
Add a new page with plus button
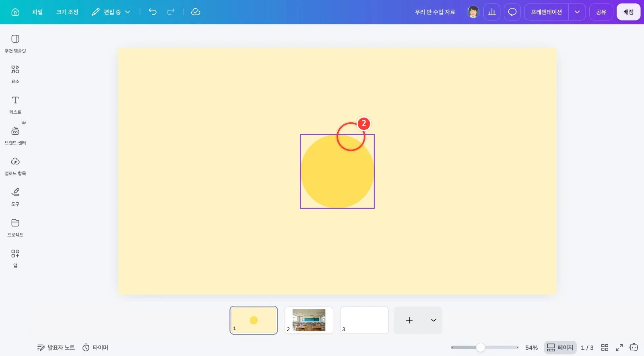pos(409,320)
